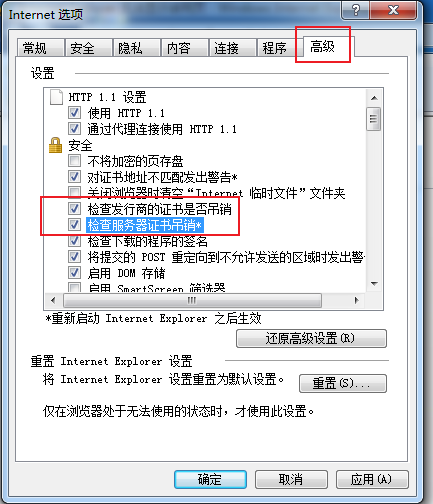Image resolution: width=433 pixels, height=504 pixels.
Task: Uncheck 检查发行商的证书是否吊销
Action: (x=74, y=209)
